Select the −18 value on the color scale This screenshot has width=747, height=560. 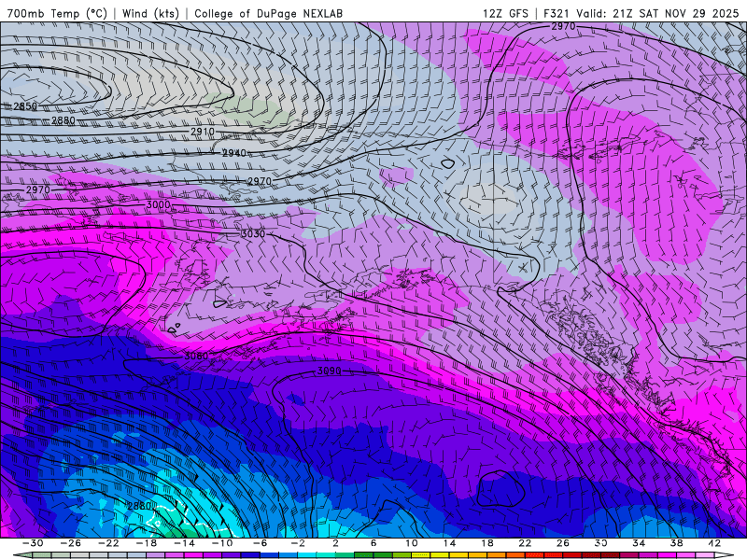pos(147,543)
